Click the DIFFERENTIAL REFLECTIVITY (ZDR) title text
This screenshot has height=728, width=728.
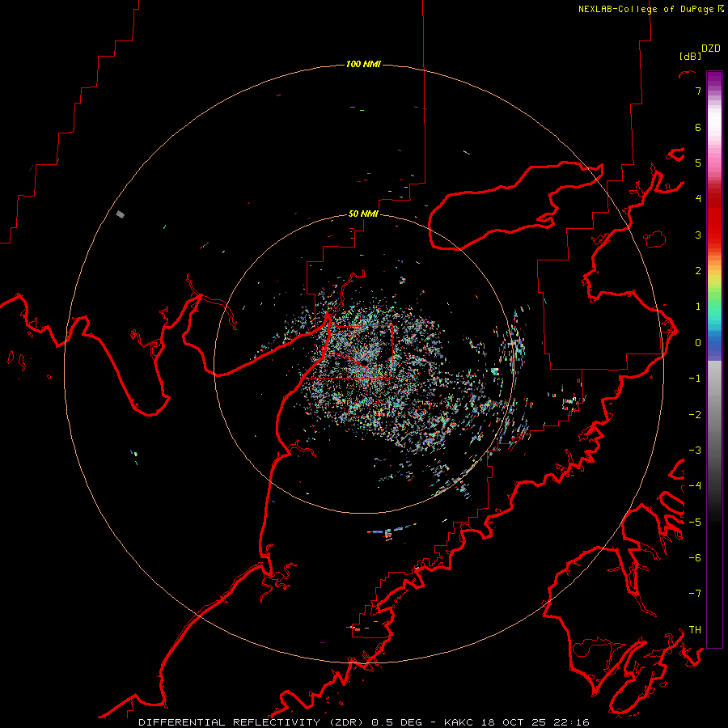[x=252, y=722]
